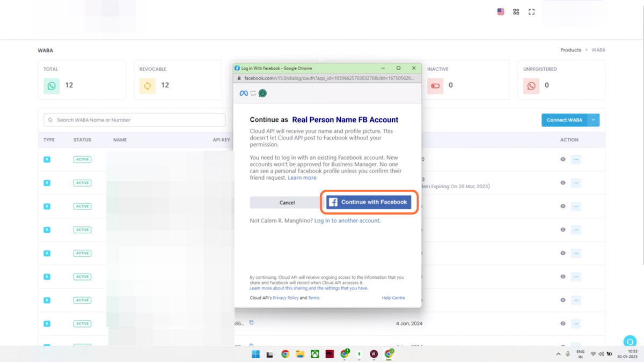Open more actions for row expiring 26 Mar, 2023
The width and height of the screenshot is (644, 362).
[x=576, y=183]
